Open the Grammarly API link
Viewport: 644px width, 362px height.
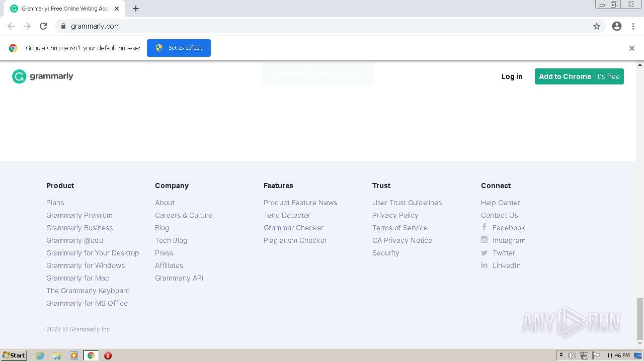pos(179,278)
